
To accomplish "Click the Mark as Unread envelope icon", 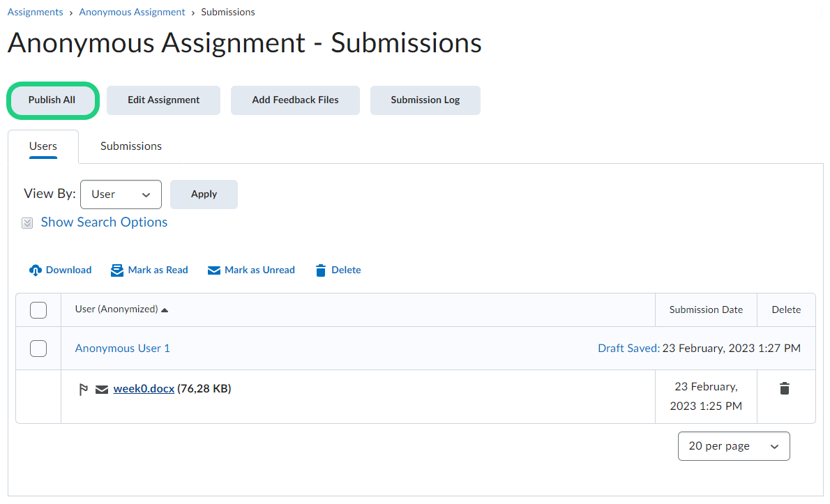I will click(214, 270).
